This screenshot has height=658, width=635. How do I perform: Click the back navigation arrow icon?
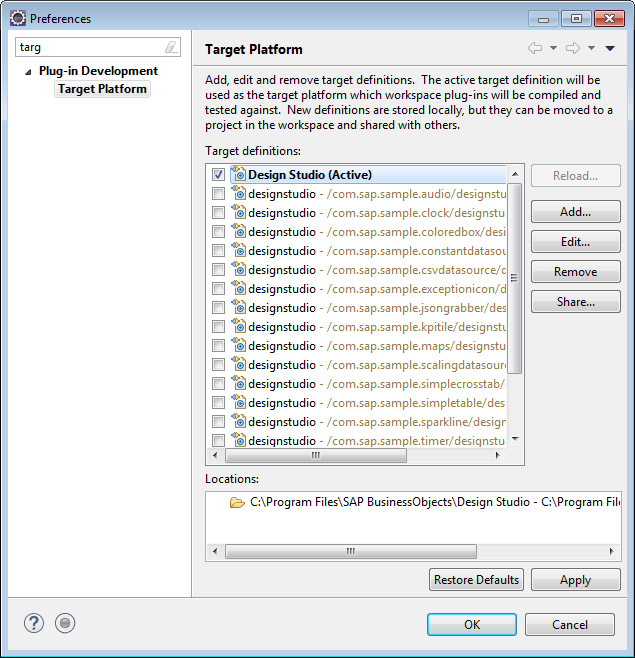[535, 48]
